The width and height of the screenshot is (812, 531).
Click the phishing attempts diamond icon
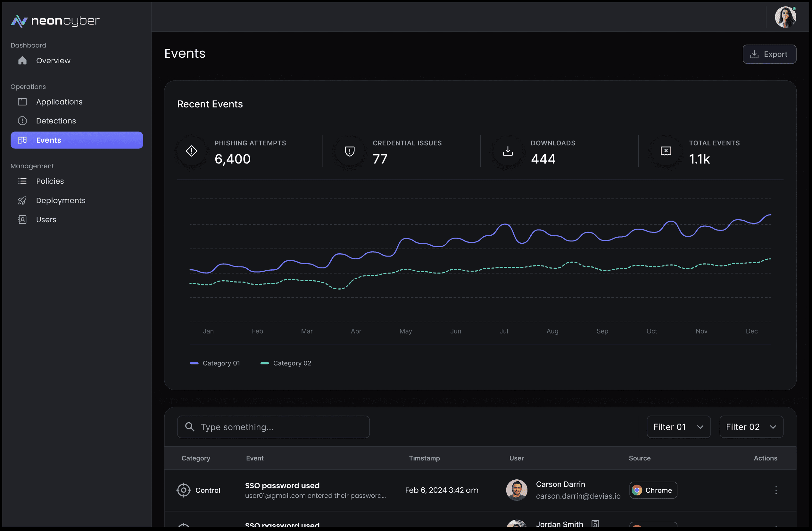pos(191,151)
